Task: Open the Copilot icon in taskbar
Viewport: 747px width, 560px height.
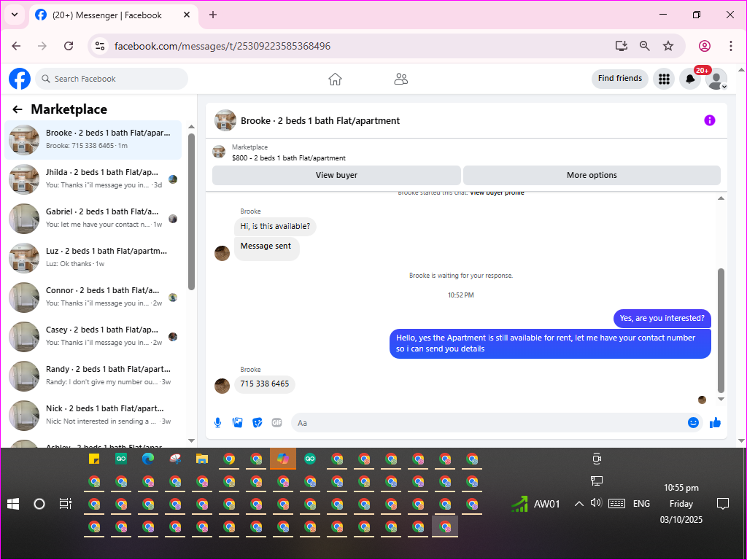Action: click(283, 459)
